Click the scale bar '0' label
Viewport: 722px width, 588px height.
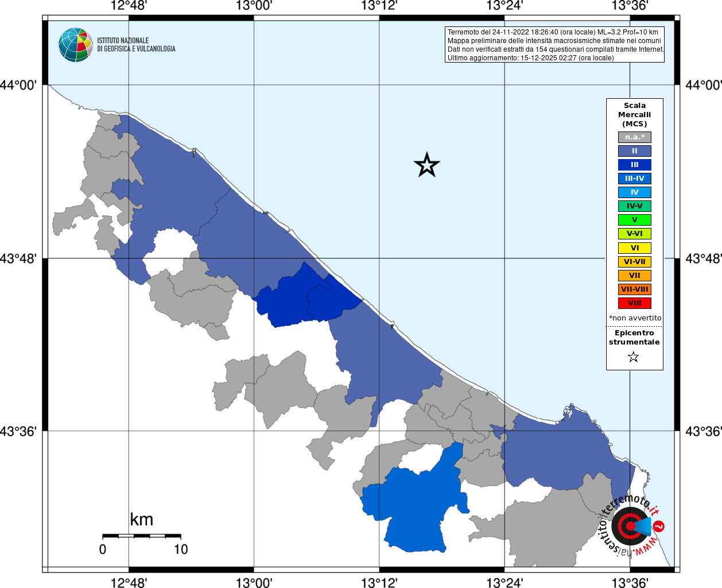[103, 550]
